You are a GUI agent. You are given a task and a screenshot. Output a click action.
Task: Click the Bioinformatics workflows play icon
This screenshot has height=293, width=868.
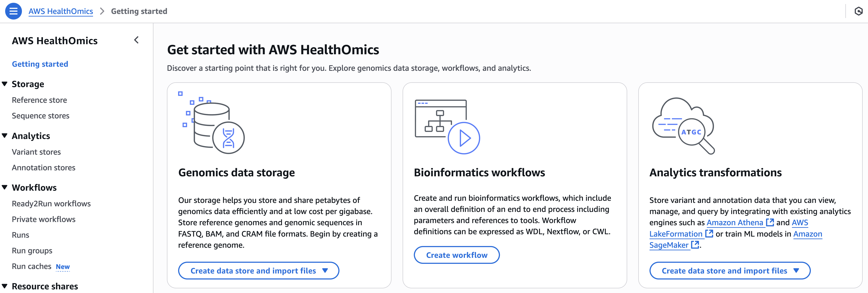[x=463, y=138]
